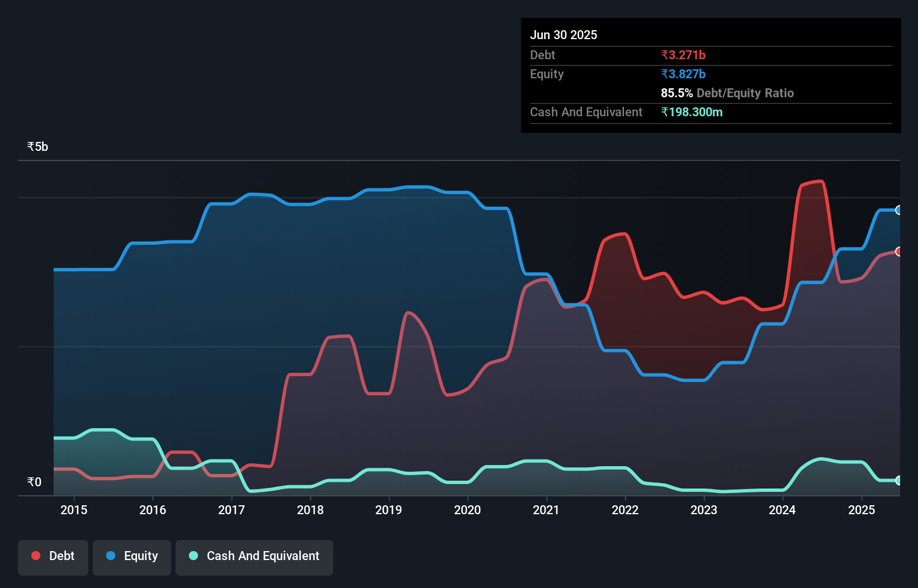
Task: Select the red Debt endpoint marker on chart
Action: [x=898, y=252]
